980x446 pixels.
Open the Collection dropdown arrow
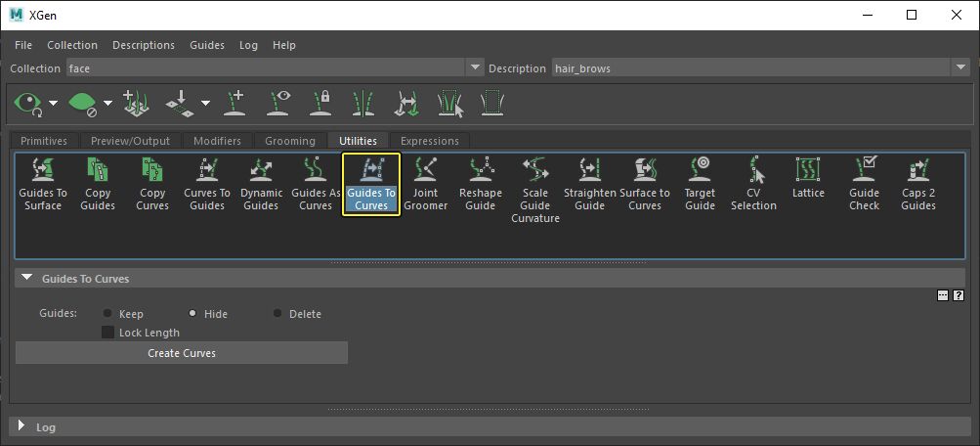click(476, 67)
